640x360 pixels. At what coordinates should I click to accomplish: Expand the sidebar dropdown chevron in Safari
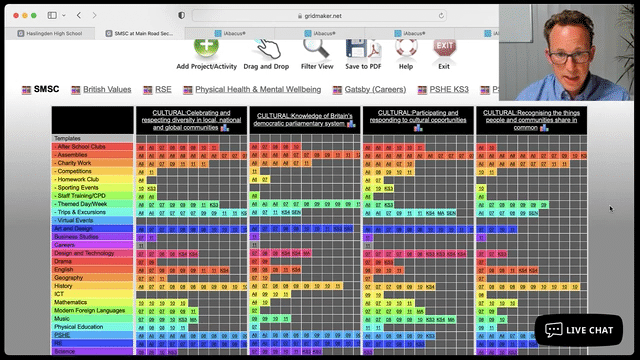coord(64,16)
